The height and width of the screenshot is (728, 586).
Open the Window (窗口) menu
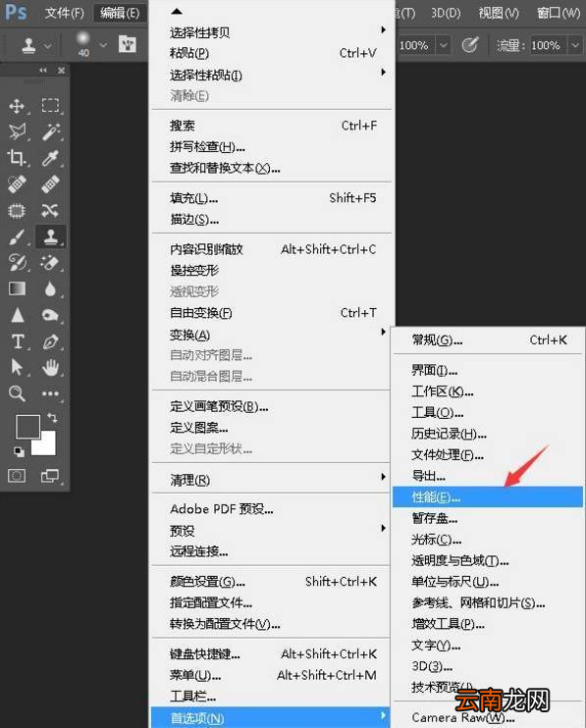point(559,13)
